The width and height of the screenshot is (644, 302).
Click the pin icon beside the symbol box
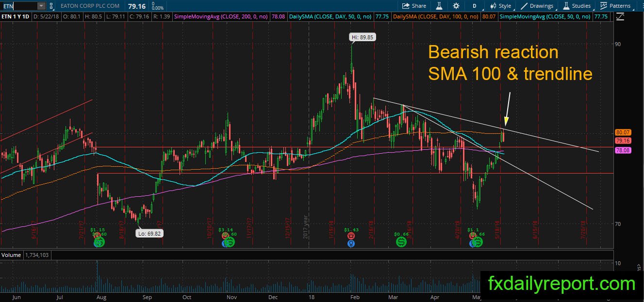point(52,6)
